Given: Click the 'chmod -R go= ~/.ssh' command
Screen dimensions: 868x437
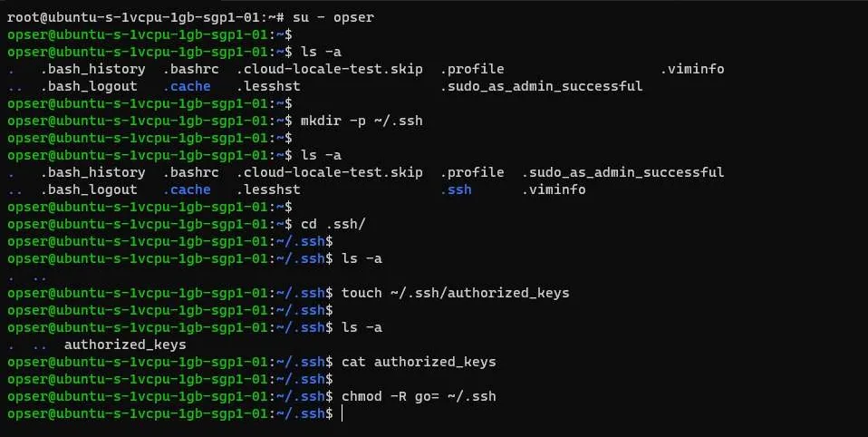Looking at the screenshot, I should click(x=419, y=397).
